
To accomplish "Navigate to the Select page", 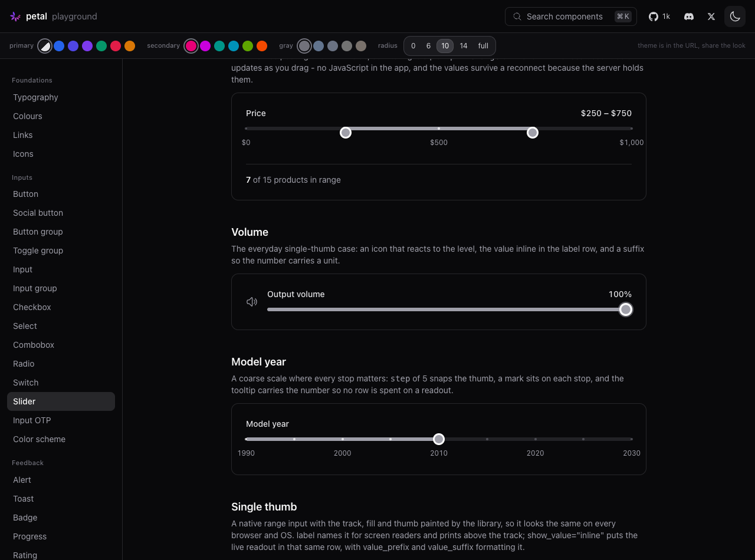I will tap(61, 326).
